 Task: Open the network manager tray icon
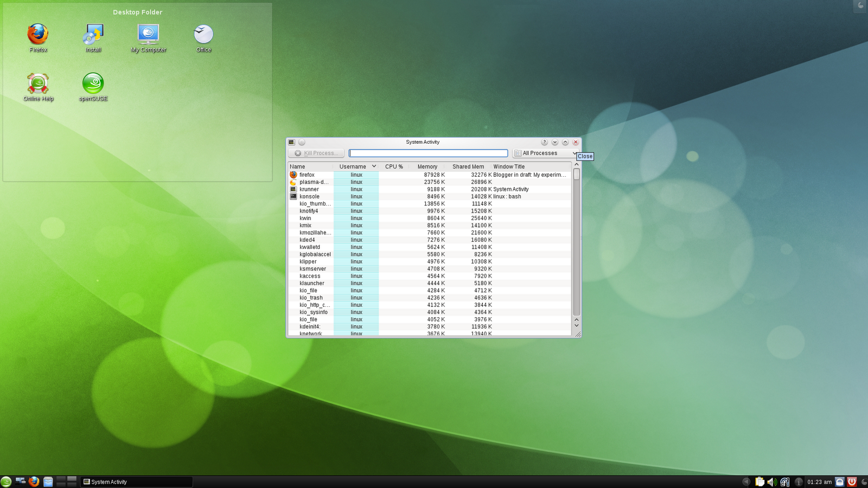pos(785,481)
